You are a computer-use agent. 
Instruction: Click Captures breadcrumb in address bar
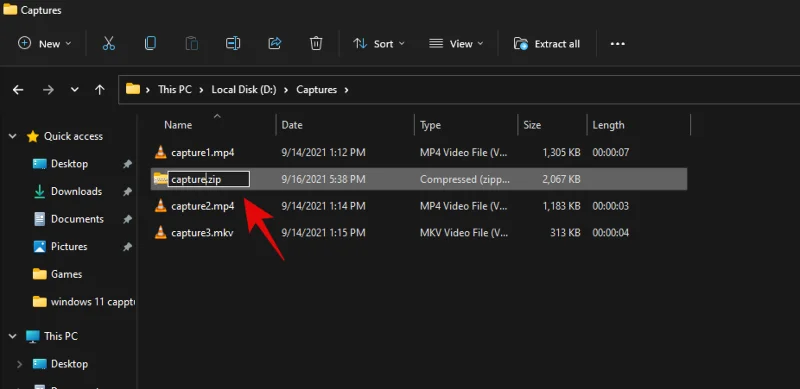point(316,90)
